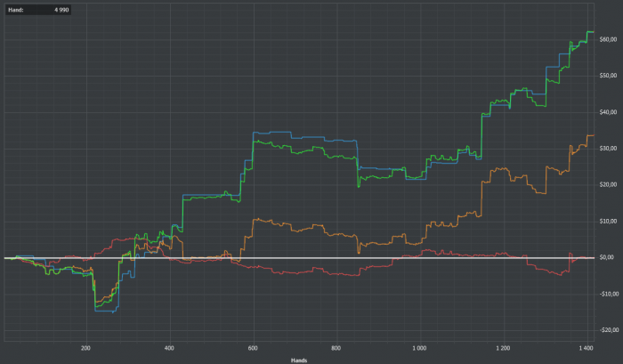The height and width of the screenshot is (364, 623).
Task: Click the 1 200 hands x-axis tick label
Action: pyautogui.click(x=503, y=348)
